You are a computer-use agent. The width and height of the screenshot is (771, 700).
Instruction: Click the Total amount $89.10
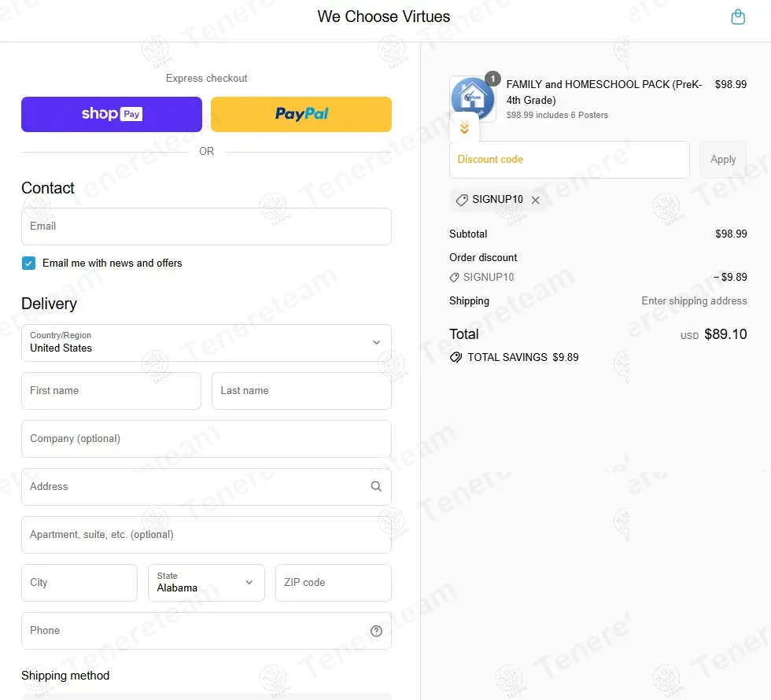pos(725,334)
